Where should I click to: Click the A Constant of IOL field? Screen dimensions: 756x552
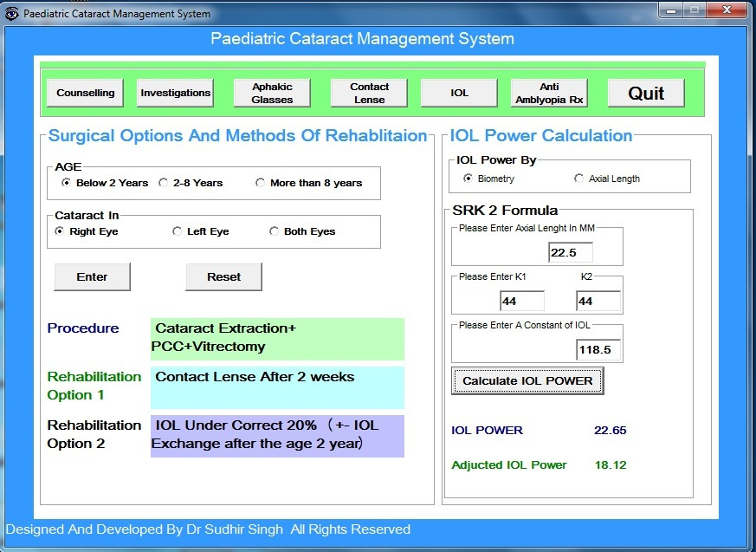point(598,349)
